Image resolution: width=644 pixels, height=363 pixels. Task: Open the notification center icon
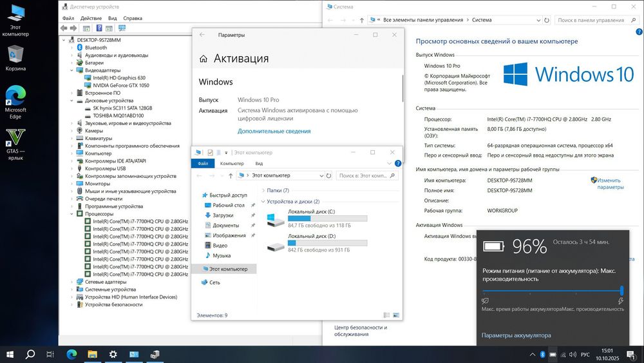[630, 355]
